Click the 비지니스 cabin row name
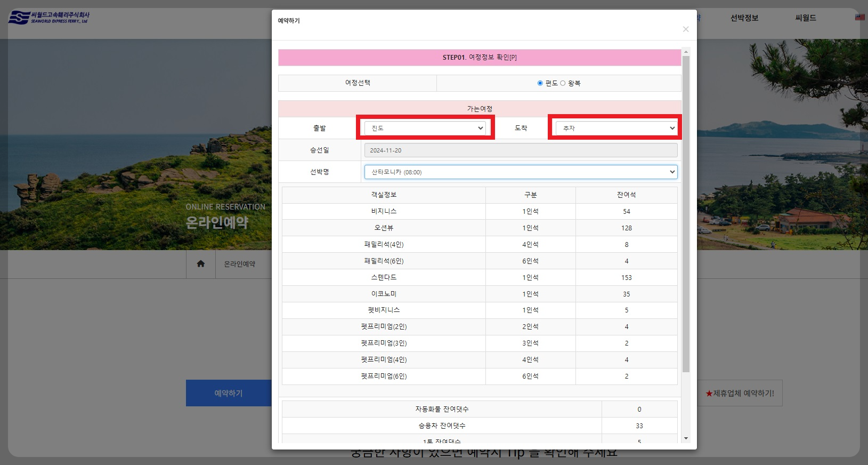868x465 pixels. click(x=384, y=211)
